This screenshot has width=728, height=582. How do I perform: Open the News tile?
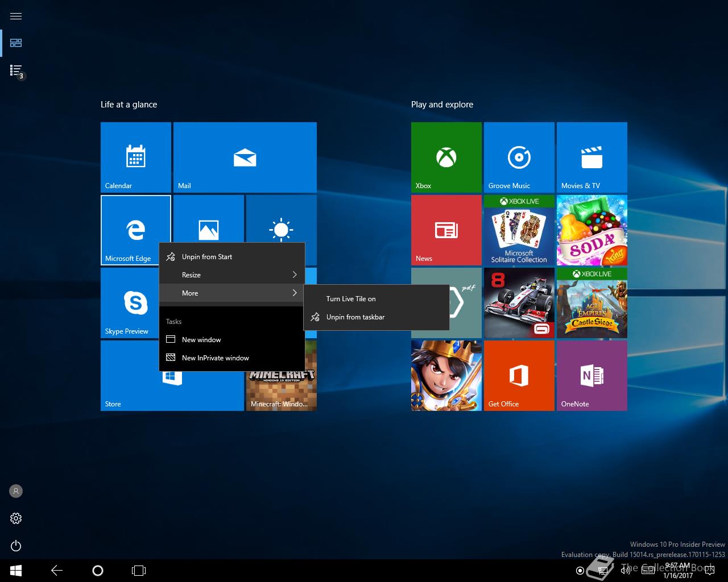(x=446, y=230)
